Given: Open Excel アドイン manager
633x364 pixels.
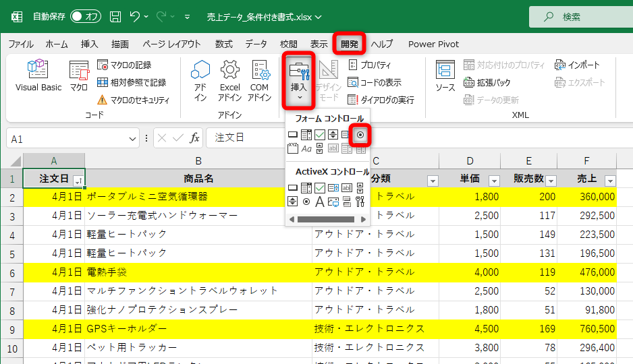Looking at the screenshot, I should (229, 81).
